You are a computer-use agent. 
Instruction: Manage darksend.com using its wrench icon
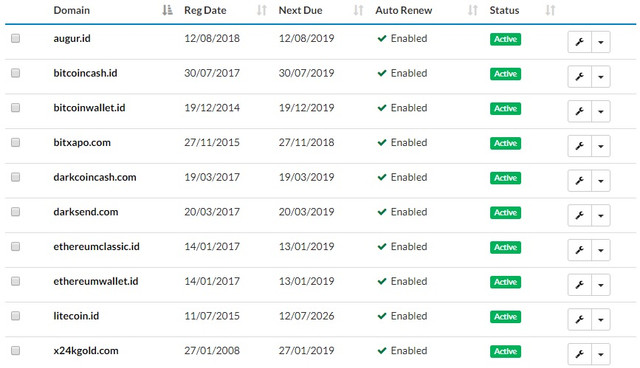[x=579, y=215]
